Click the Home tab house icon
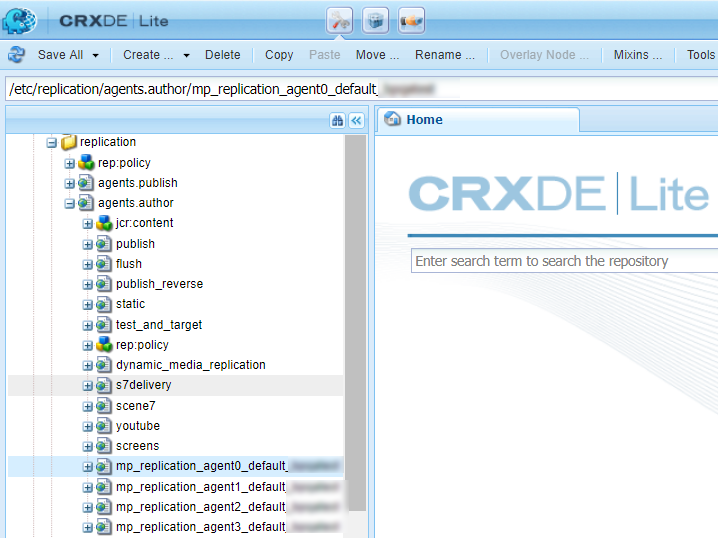 coord(392,119)
